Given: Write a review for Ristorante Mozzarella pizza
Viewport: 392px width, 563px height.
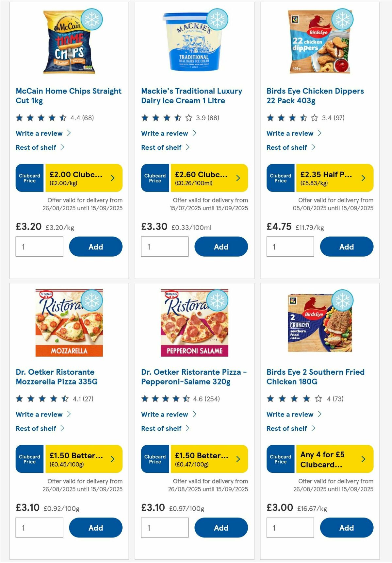Looking at the screenshot, I should (x=39, y=415).
